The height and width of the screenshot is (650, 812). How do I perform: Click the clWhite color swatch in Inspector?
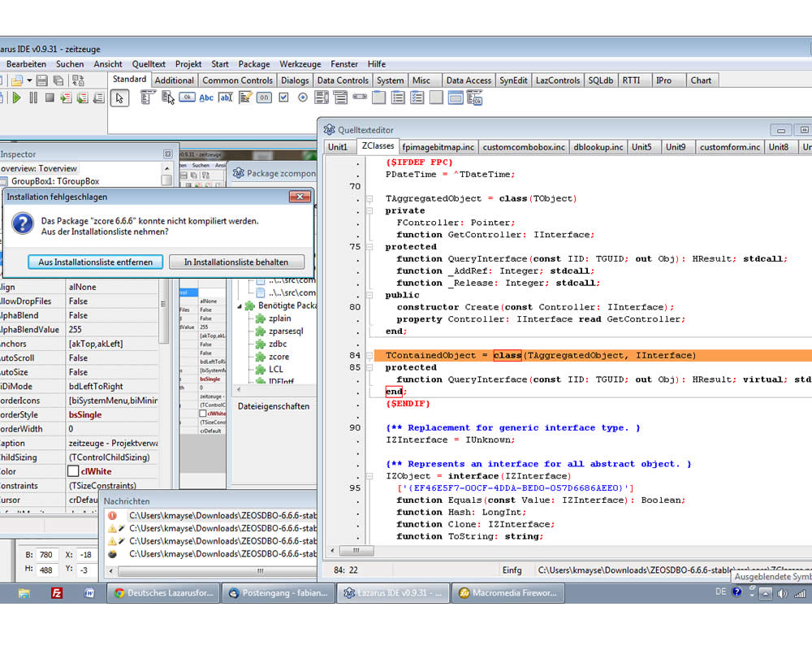click(x=73, y=471)
